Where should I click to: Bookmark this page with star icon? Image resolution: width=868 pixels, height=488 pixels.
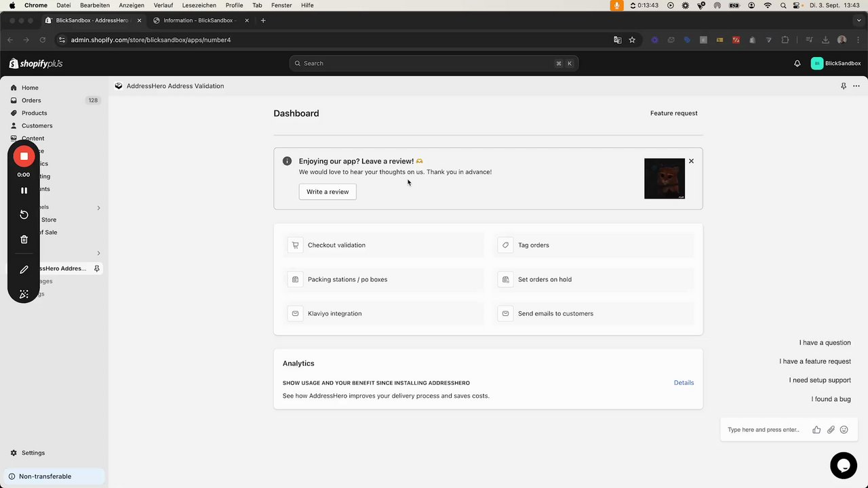pos(632,40)
